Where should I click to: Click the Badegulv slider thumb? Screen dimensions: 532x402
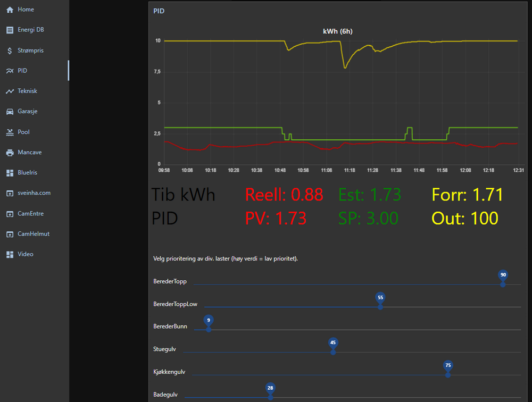270,397
